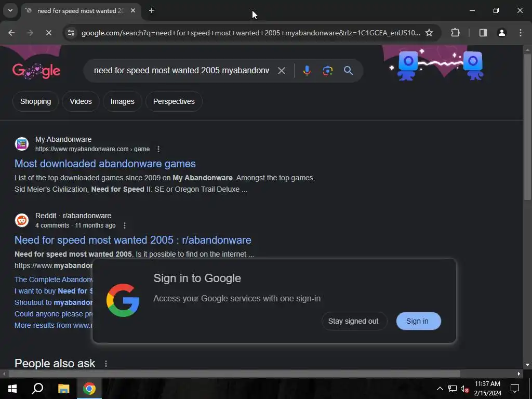This screenshot has width=532, height=399.
Task: Click the Google Valentine's doodle logo
Action: 36,71
